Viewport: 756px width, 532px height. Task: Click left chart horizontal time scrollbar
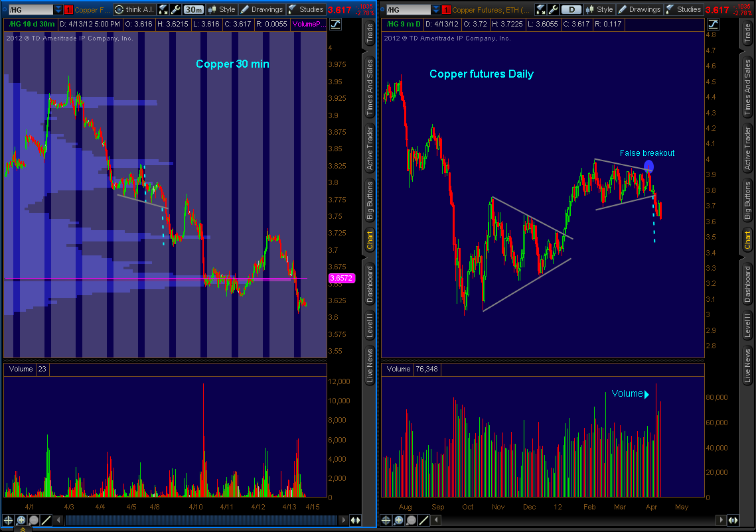coord(199,521)
